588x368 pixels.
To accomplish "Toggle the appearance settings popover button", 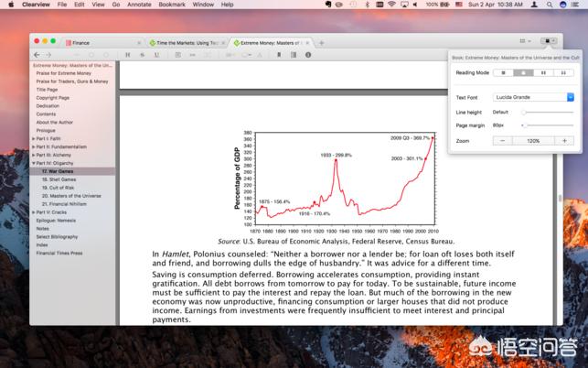I will pyautogui.click(x=549, y=40).
